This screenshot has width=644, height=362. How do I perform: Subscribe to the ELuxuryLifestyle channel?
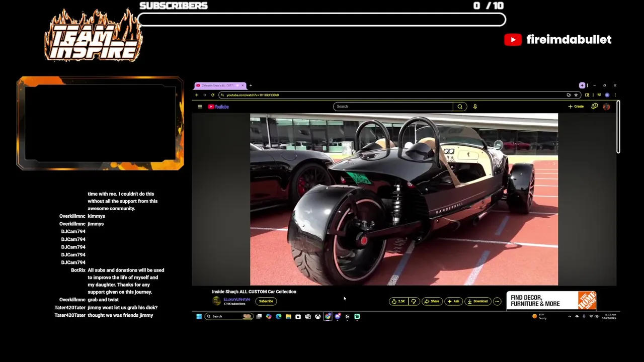[x=266, y=301]
